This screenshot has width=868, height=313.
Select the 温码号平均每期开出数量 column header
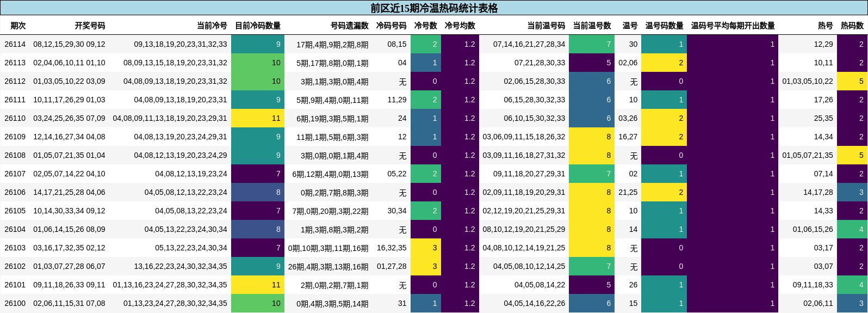(x=733, y=26)
